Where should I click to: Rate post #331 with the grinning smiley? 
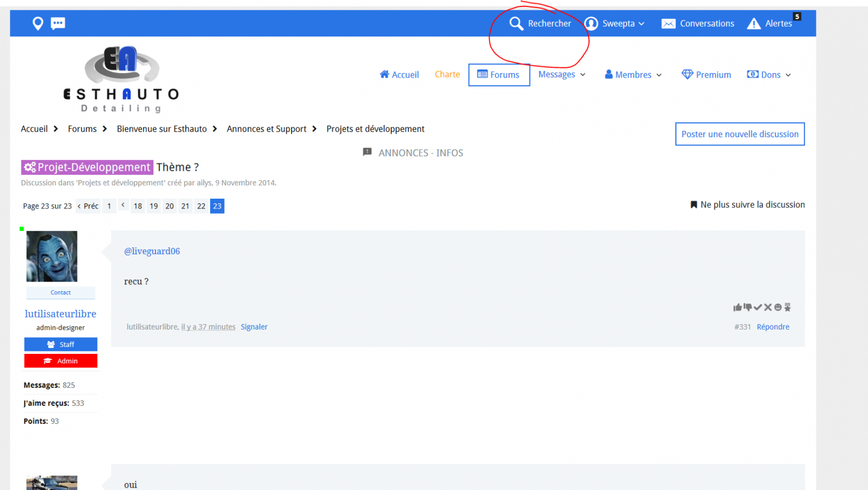[778, 308]
